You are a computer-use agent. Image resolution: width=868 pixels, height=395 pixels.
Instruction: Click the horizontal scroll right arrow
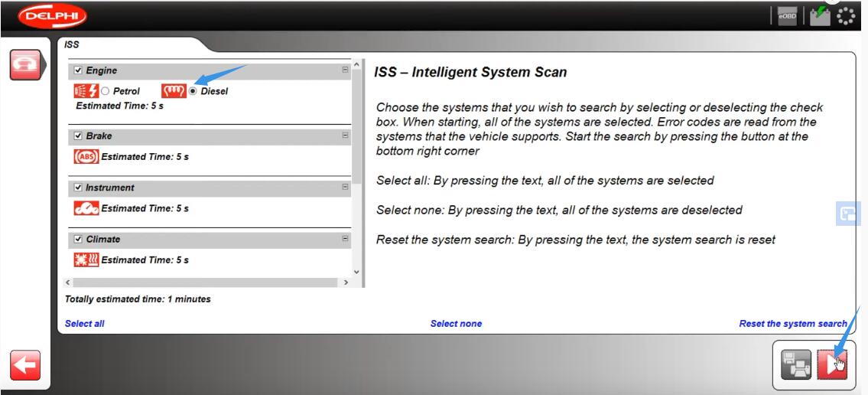[x=346, y=282]
